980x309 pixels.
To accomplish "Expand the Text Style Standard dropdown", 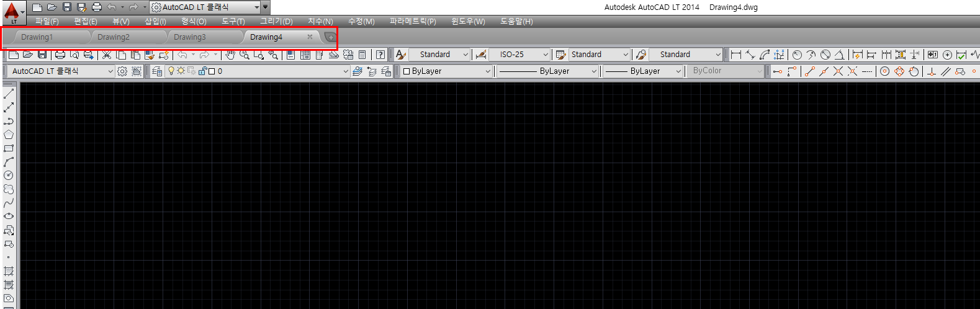I will [465, 55].
